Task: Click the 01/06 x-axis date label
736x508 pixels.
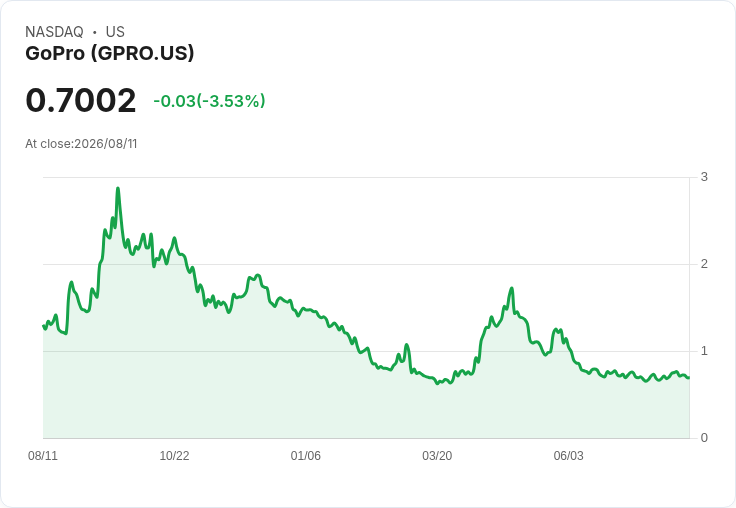Action: tap(306, 455)
